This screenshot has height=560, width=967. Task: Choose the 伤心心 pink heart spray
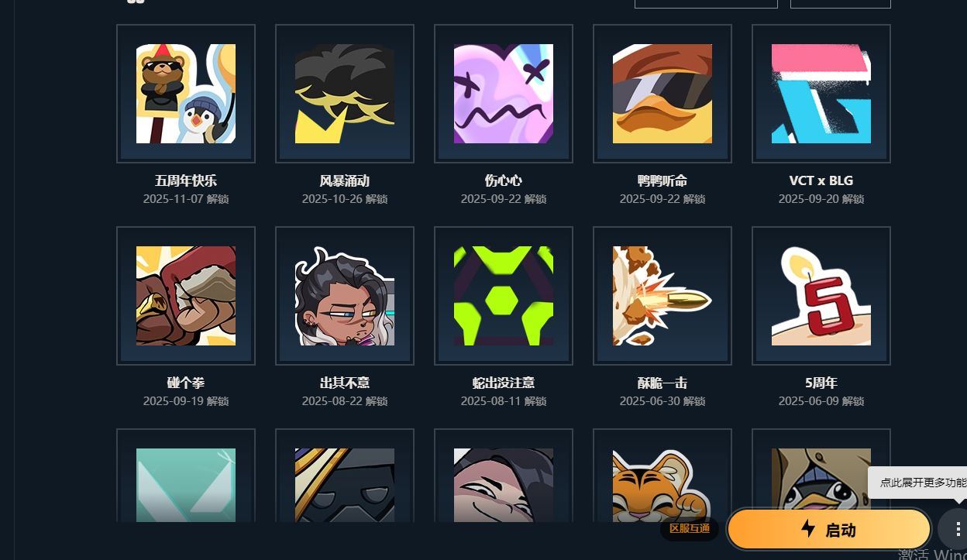(504, 94)
